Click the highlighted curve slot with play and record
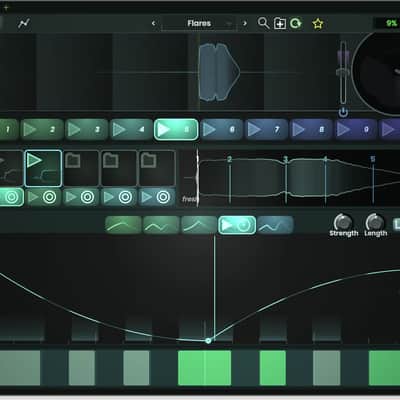This screenshot has width=400, height=400. pos(237,225)
